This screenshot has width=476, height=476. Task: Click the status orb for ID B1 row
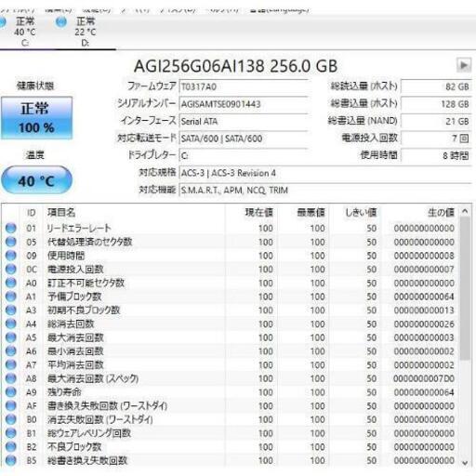click(11, 432)
